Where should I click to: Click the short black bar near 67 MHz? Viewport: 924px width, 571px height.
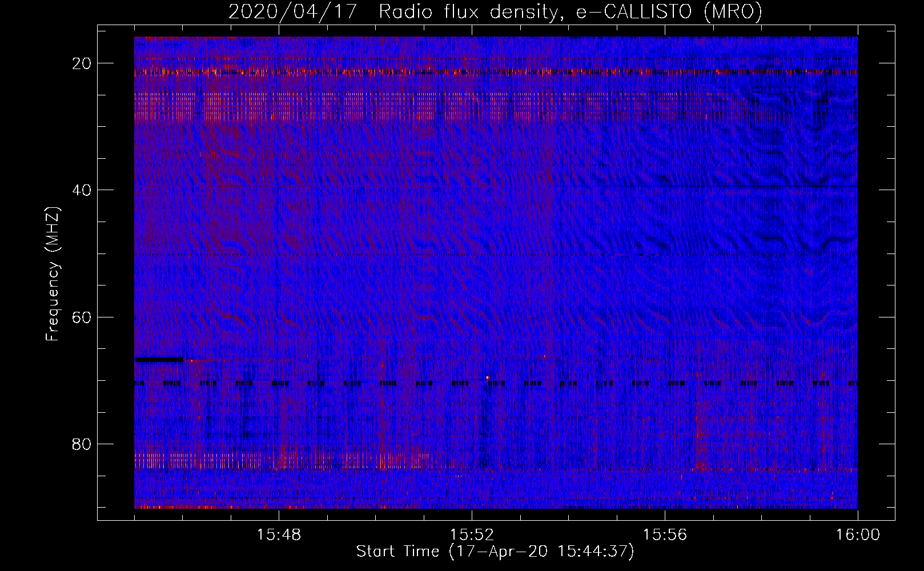[159, 360]
